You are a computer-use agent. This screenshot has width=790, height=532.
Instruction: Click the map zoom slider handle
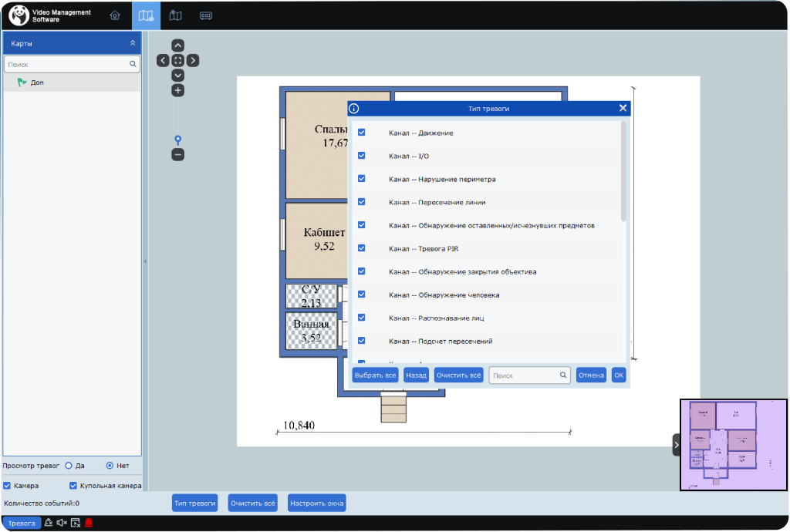177,140
